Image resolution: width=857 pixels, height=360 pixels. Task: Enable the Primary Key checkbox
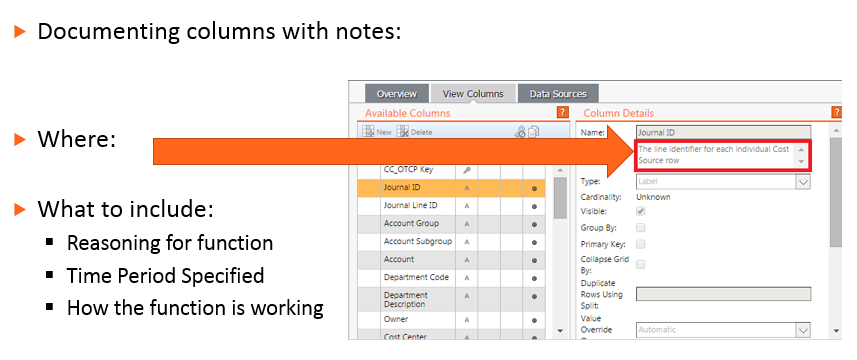(641, 244)
